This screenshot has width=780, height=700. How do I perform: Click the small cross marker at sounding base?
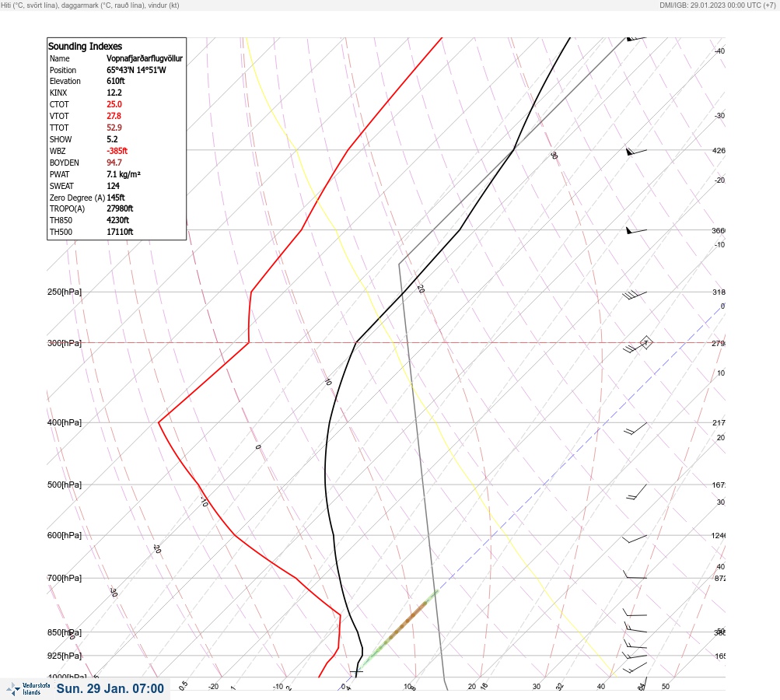[x=356, y=672]
